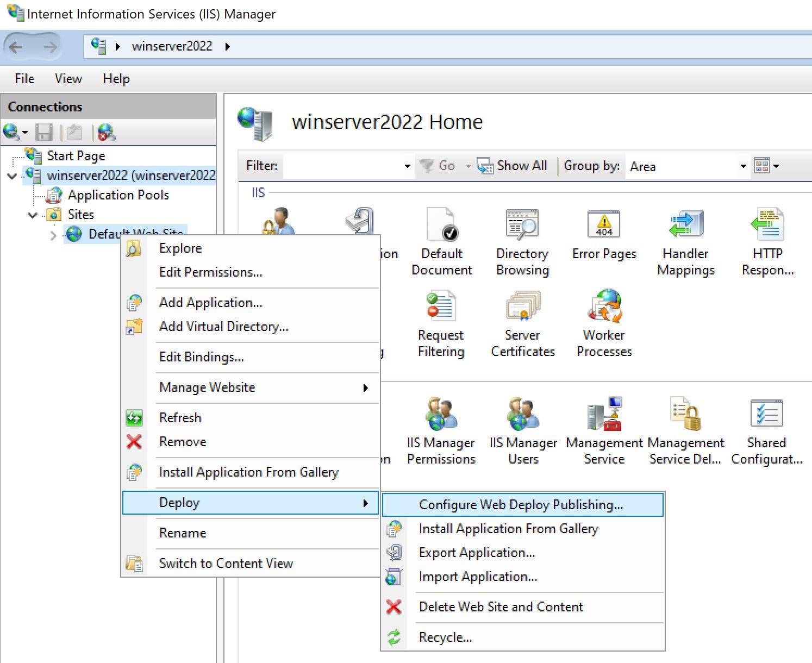This screenshot has height=663, width=812.
Task: Expand the Filter field dropdown arrow
Action: click(407, 166)
